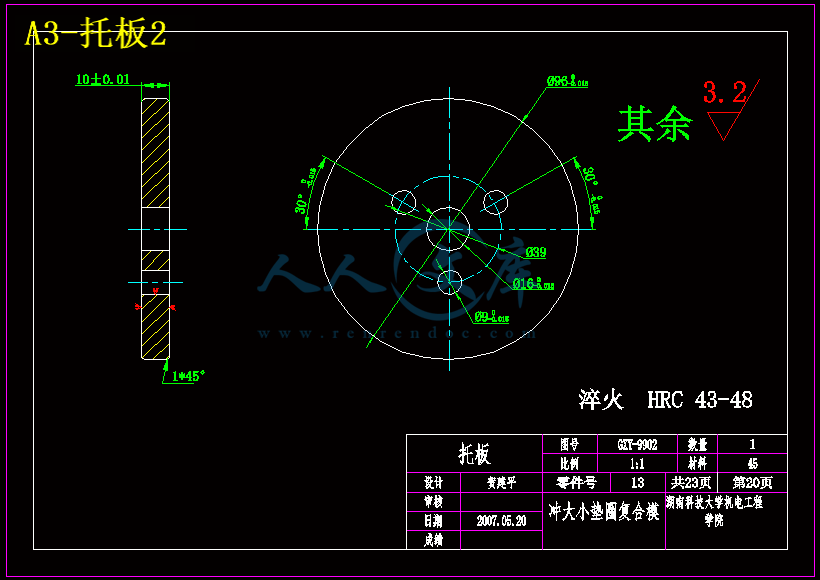This screenshot has height=580, width=820.
Task: Click the "图号" label cell
Action: coord(570,445)
